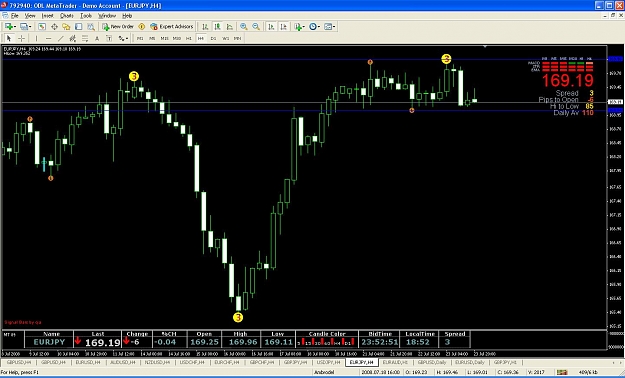This screenshot has width=625, height=378.
Task: Expand the Templates dropdown arrow
Action: (334, 27)
